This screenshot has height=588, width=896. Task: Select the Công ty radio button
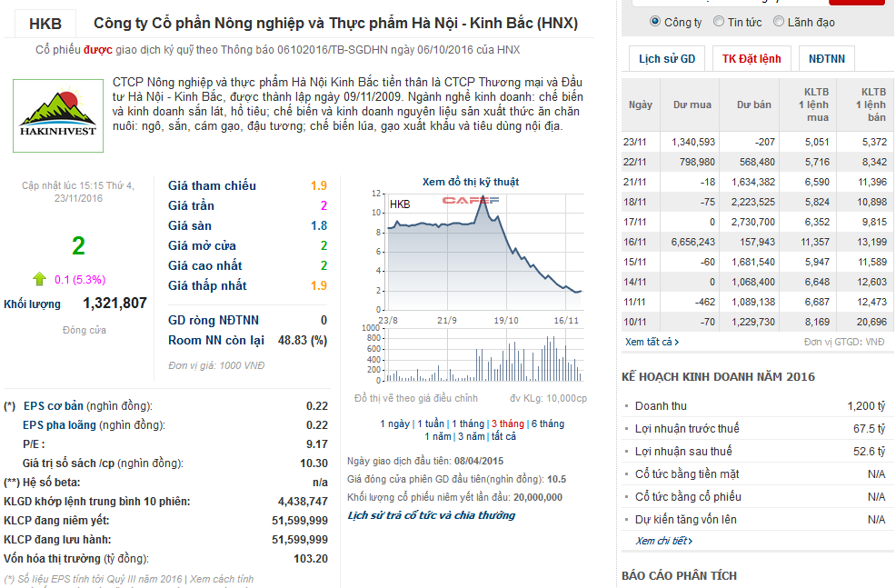pyautogui.click(x=655, y=22)
